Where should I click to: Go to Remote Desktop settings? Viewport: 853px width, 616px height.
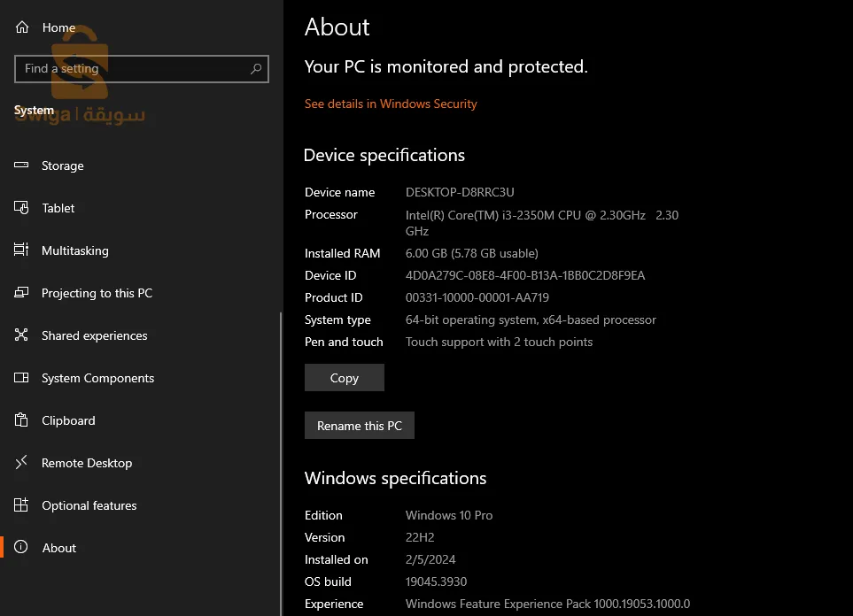(x=87, y=463)
